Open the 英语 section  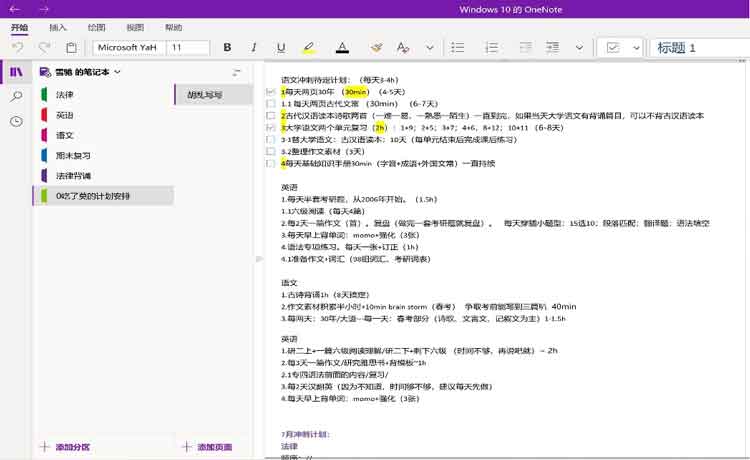coord(103,115)
